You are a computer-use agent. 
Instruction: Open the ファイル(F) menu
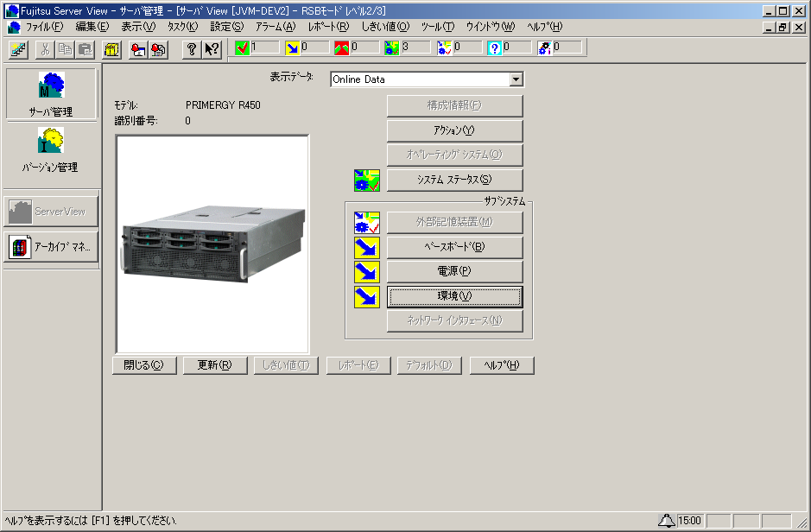45,27
